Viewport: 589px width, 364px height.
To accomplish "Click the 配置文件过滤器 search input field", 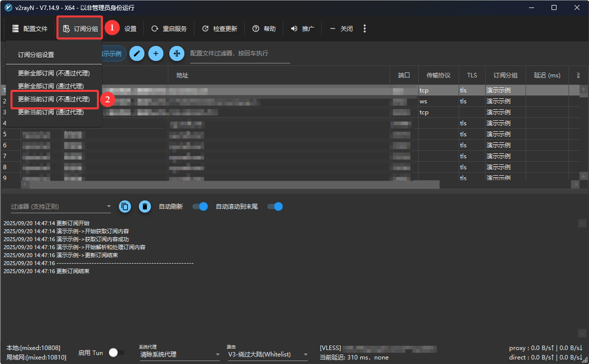I will pos(240,53).
